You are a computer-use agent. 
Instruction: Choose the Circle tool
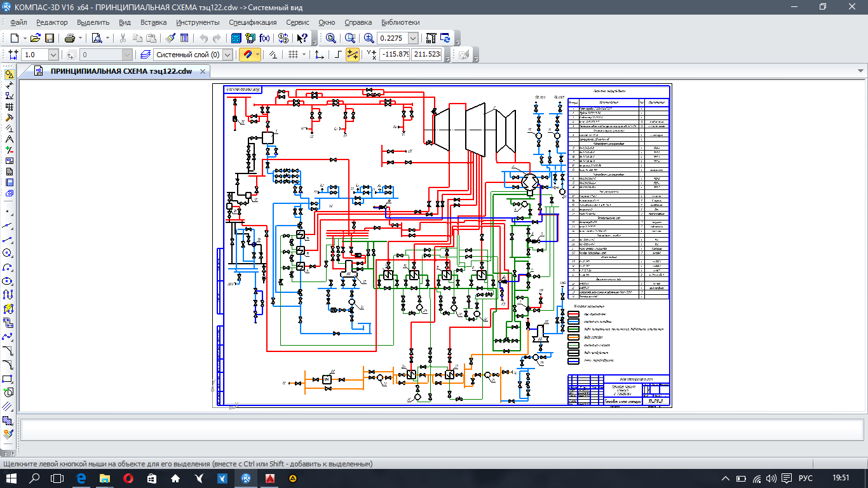point(9,254)
